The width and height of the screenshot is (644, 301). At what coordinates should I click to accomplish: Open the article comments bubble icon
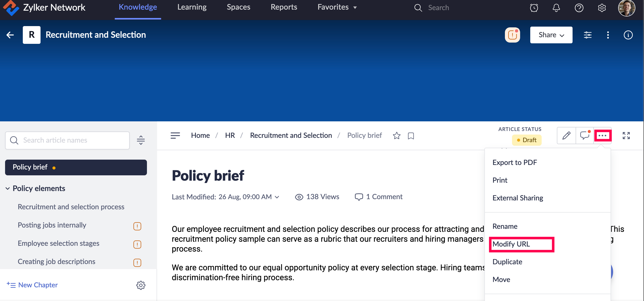tap(585, 136)
